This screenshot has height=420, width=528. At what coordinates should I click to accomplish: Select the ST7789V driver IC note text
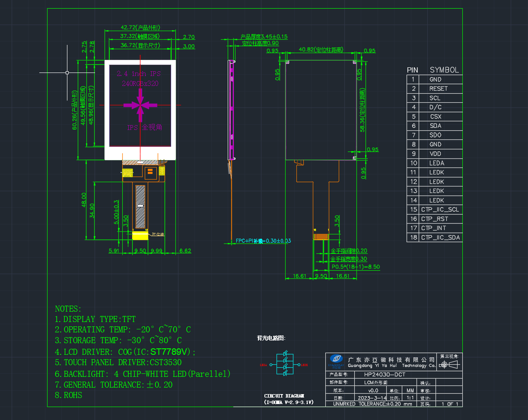170,351
